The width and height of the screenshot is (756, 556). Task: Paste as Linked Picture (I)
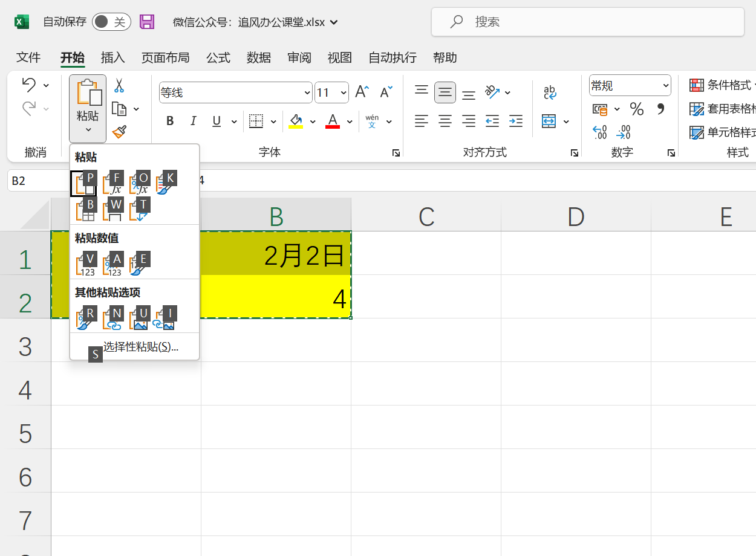tap(165, 318)
